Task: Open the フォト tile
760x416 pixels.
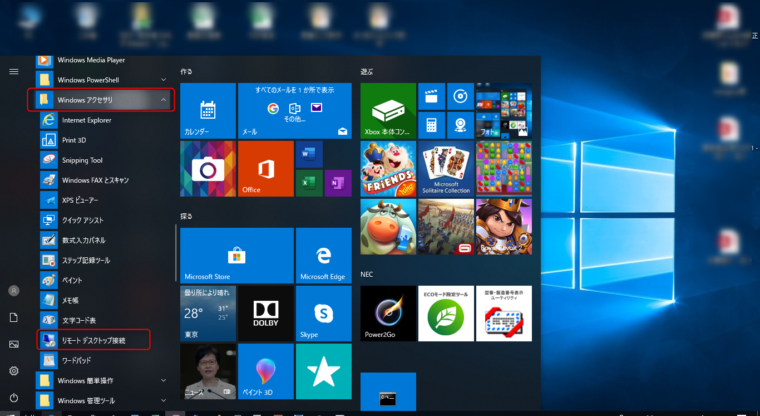Action: point(504,111)
